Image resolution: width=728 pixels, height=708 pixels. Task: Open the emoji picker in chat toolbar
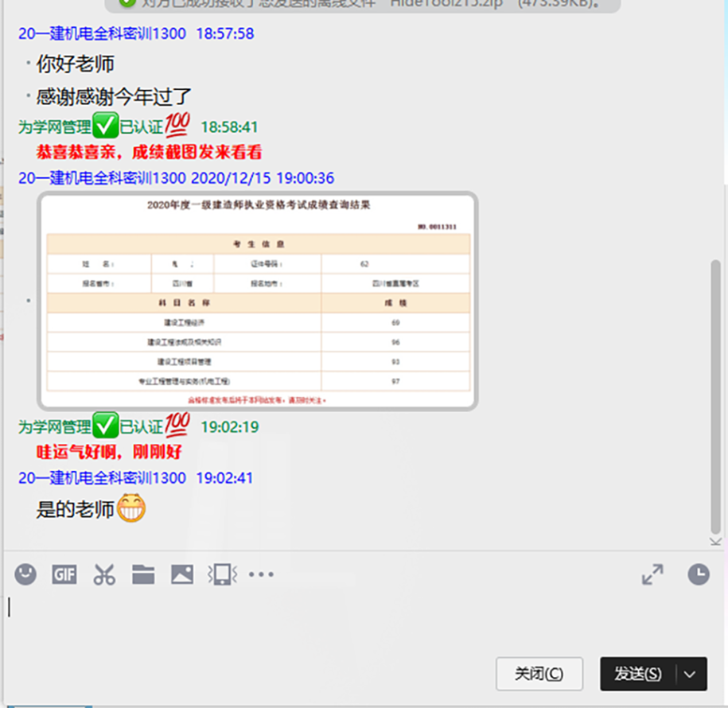25,574
